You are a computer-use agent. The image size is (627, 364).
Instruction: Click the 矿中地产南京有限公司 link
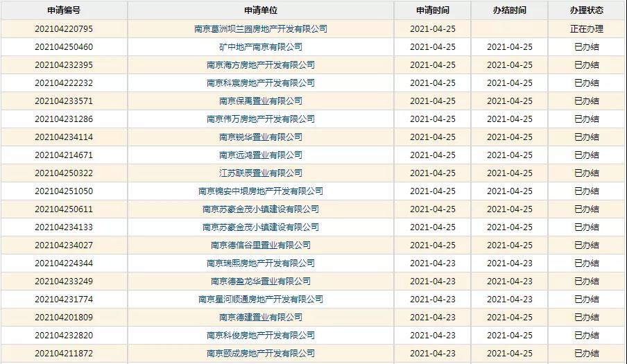tap(260, 47)
